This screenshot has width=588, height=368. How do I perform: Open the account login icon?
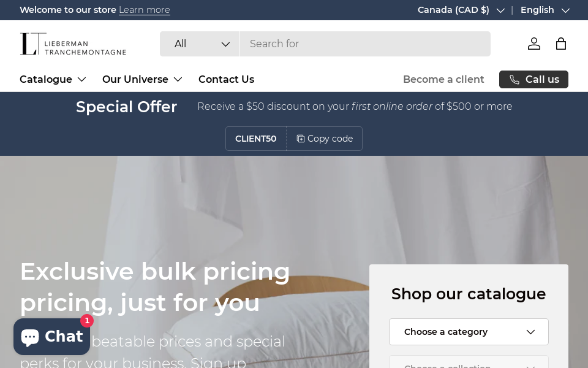coord(533,44)
